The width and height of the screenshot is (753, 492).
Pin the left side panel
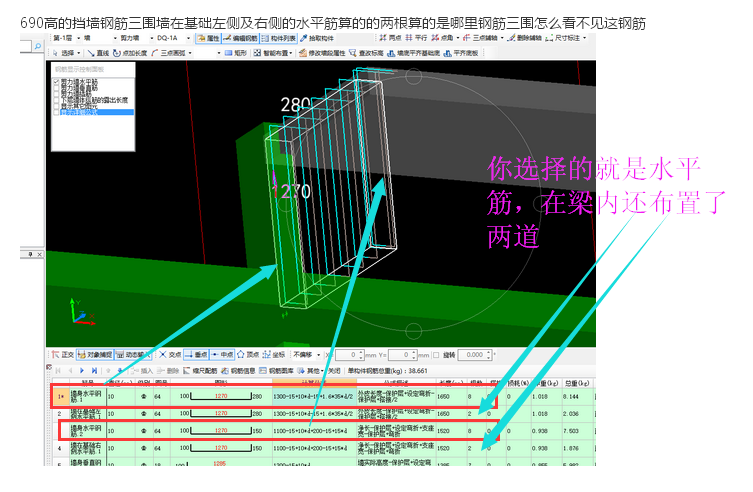click(x=30, y=254)
